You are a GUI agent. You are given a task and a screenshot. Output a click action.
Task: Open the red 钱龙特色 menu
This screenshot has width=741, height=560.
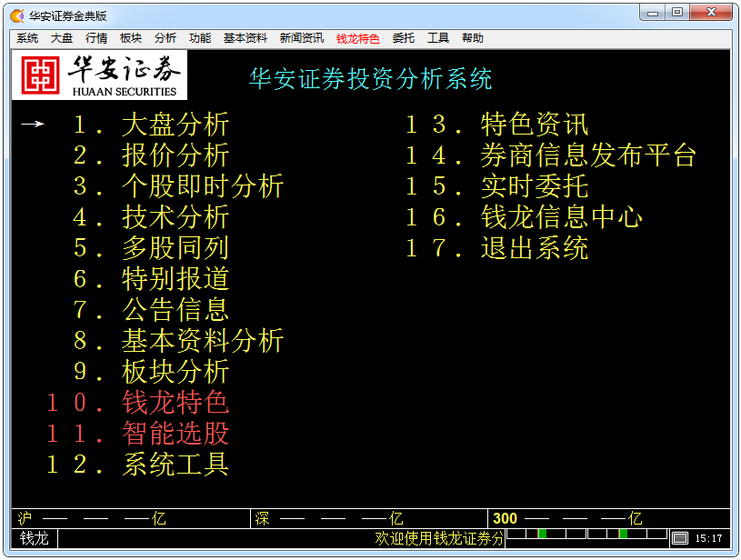coord(357,39)
